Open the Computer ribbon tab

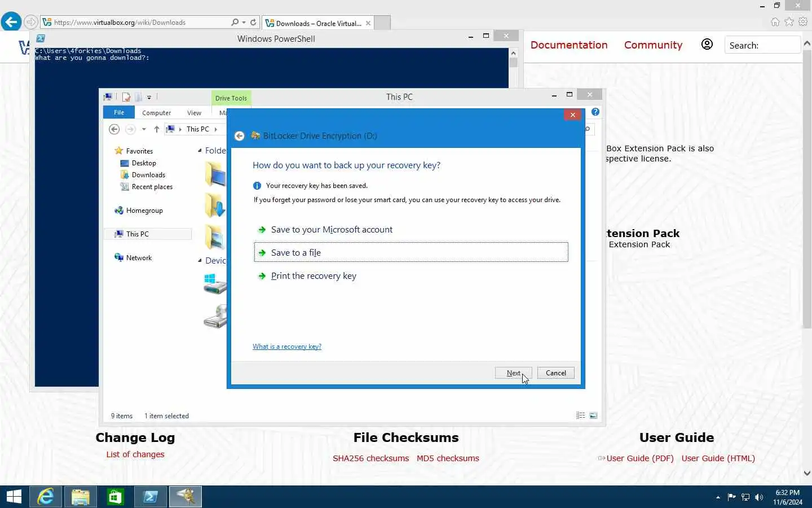pyautogui.click(x=156, y=113)
